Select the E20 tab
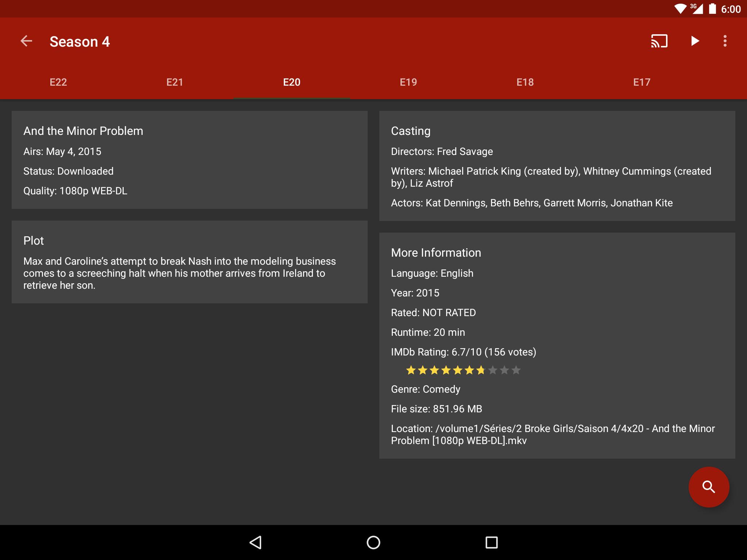 292,82
